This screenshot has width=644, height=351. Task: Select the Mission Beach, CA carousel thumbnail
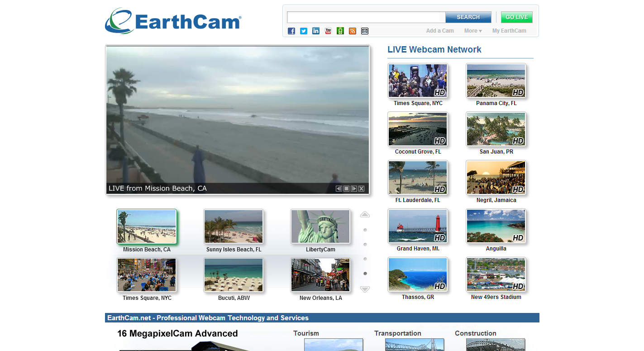click(x=147, y=226)
